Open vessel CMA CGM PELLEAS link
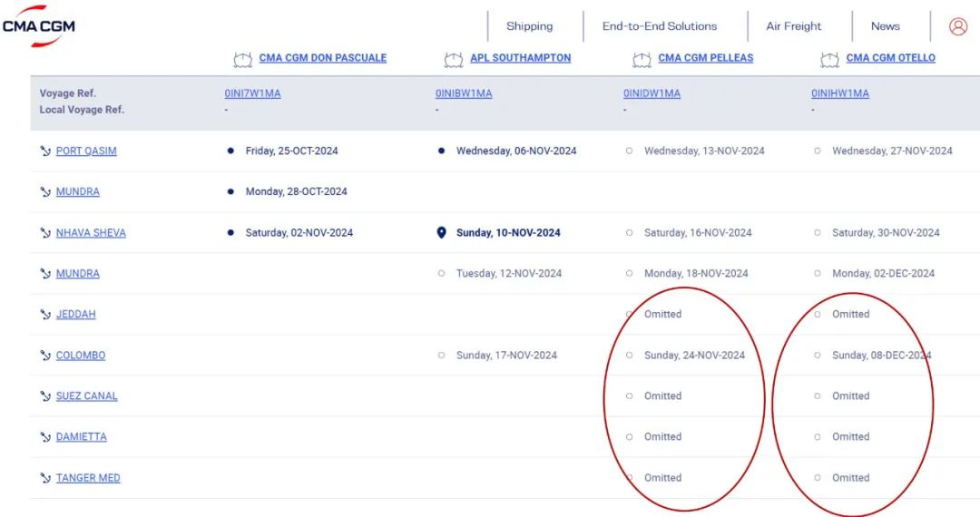 (x=706, y=58)
